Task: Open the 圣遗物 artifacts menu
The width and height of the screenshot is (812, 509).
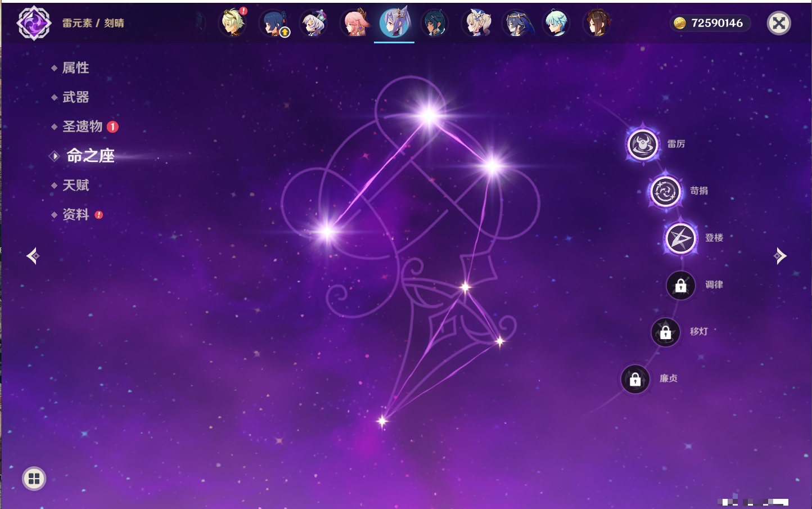Action: 82,127
